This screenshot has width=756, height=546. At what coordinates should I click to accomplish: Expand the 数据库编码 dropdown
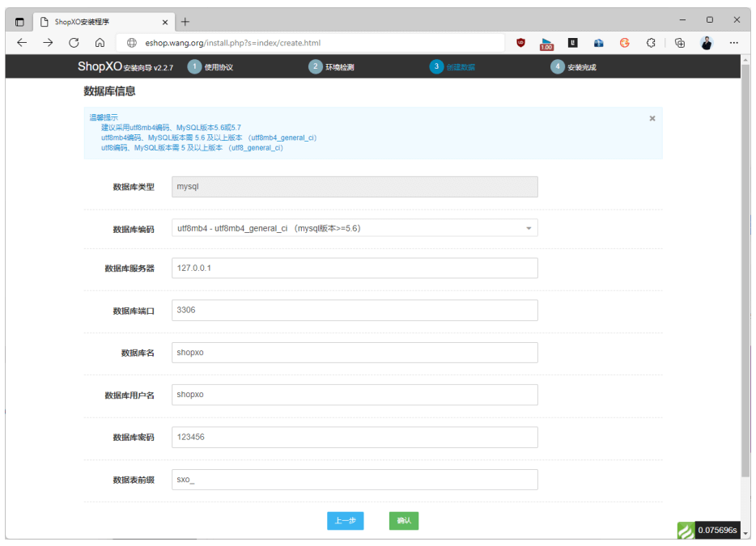(355, 228)
